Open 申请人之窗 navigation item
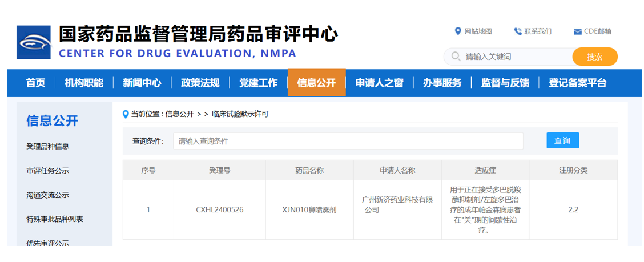 pos(380,83)
